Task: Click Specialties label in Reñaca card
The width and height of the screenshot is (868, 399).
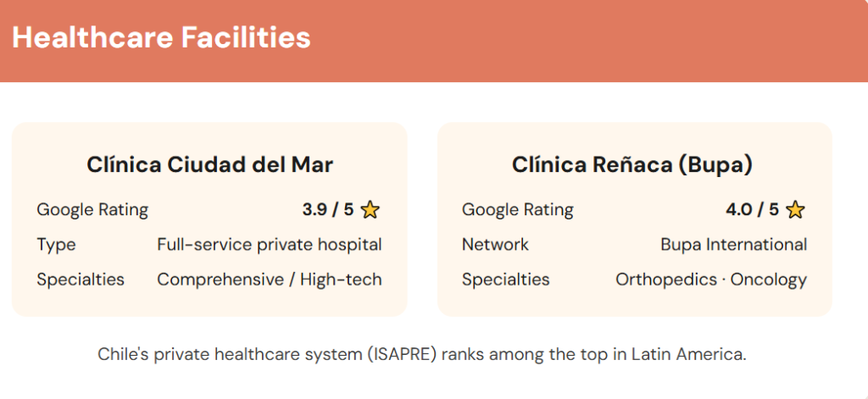Action: (x=505, y=280)
